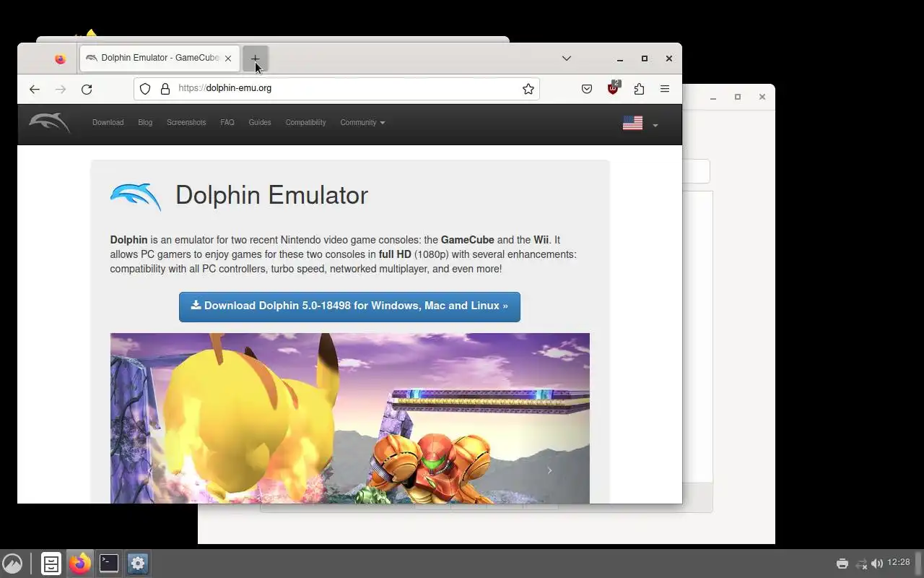Open the desktop start menu
The image size is (924, 578).
point(12,564)
